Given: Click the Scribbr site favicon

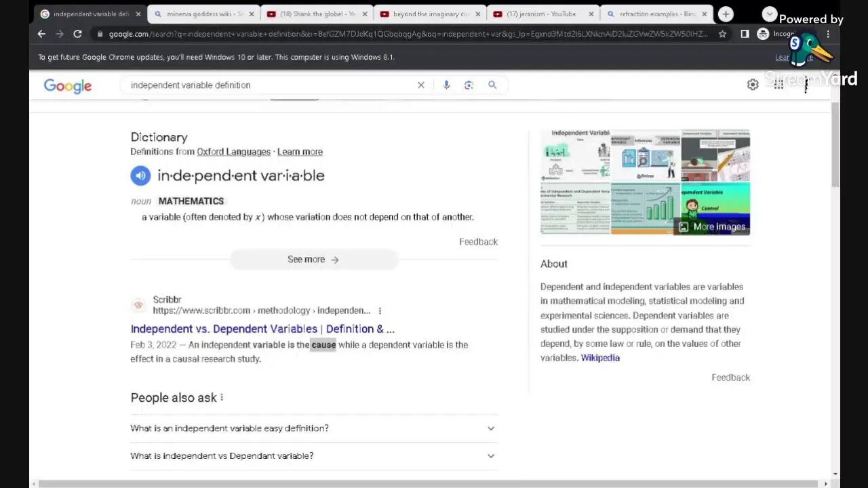Looking at the screenshot, I should coord(138,305).
